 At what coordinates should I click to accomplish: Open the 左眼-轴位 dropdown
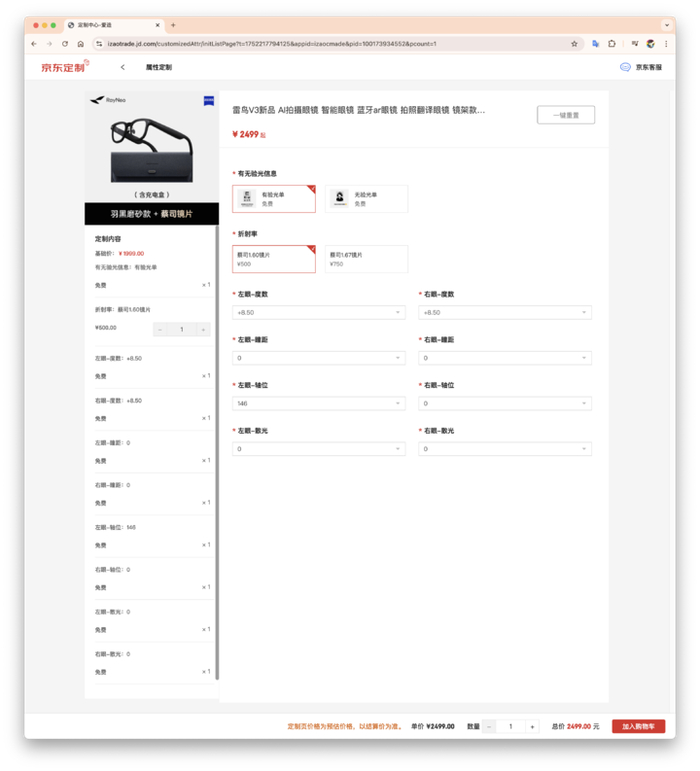(x=319, y=404)
